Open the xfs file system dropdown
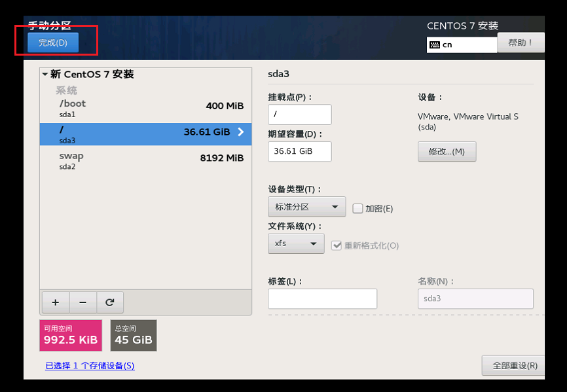This screenshot has height=392, width=567. (296, 243)
